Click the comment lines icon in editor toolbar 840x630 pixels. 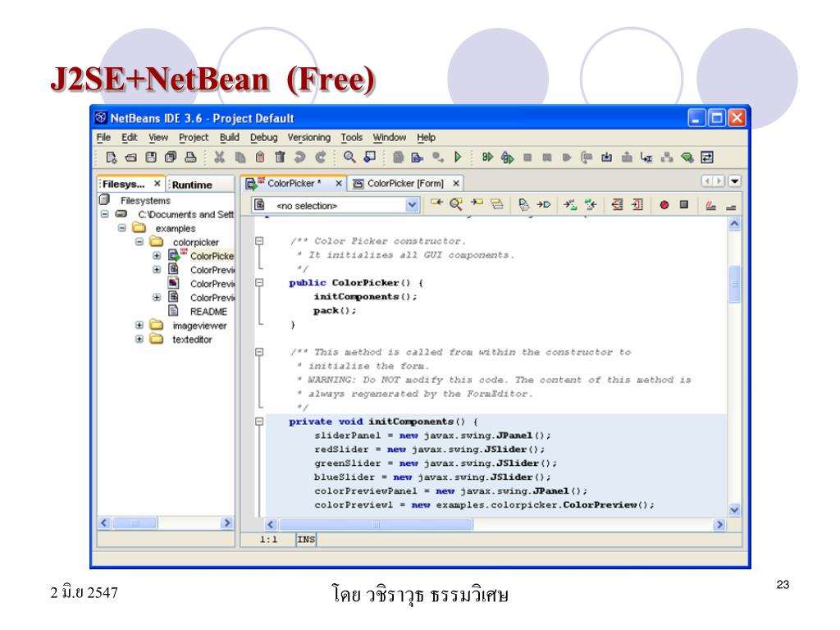point(711,204)
